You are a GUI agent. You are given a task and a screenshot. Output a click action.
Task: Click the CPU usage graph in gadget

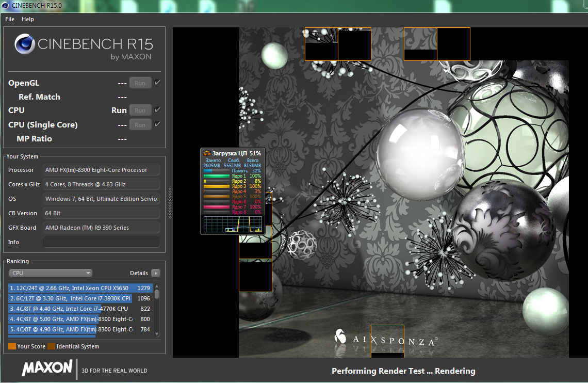pyautogui.click(x=233, y=224)
